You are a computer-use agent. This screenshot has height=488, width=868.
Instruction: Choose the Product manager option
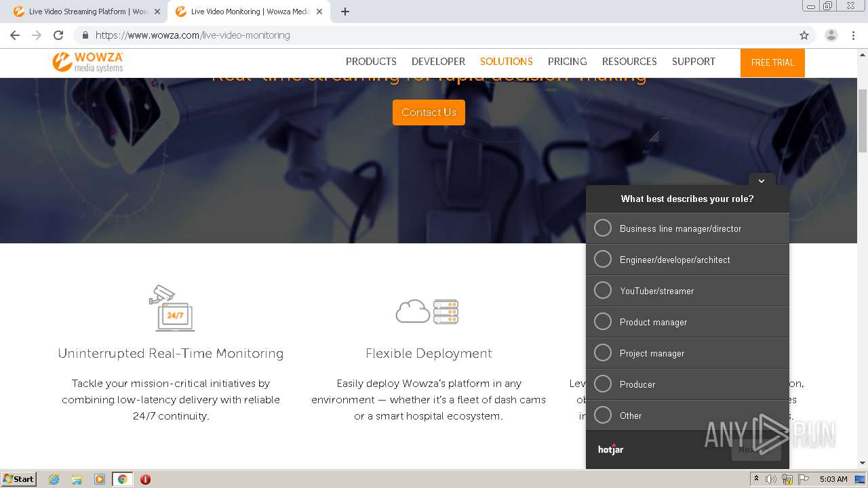click(x=688, y=322)
